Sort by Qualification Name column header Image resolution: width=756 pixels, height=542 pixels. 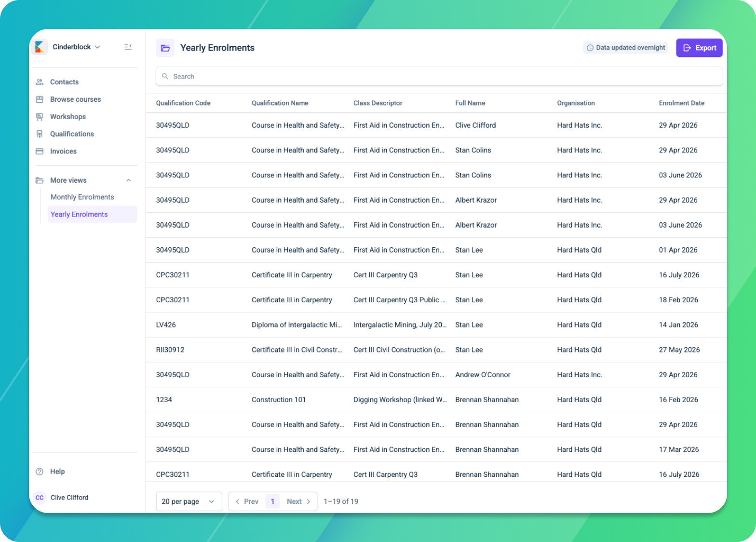[x=280, y=103]
